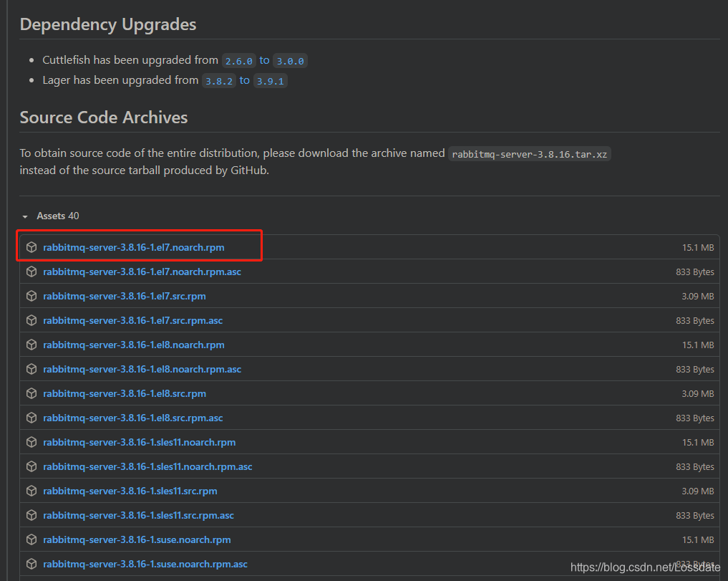Click 3.09 MB size of sles11.src.rpm
728x581 pixels.
(698, 491)
